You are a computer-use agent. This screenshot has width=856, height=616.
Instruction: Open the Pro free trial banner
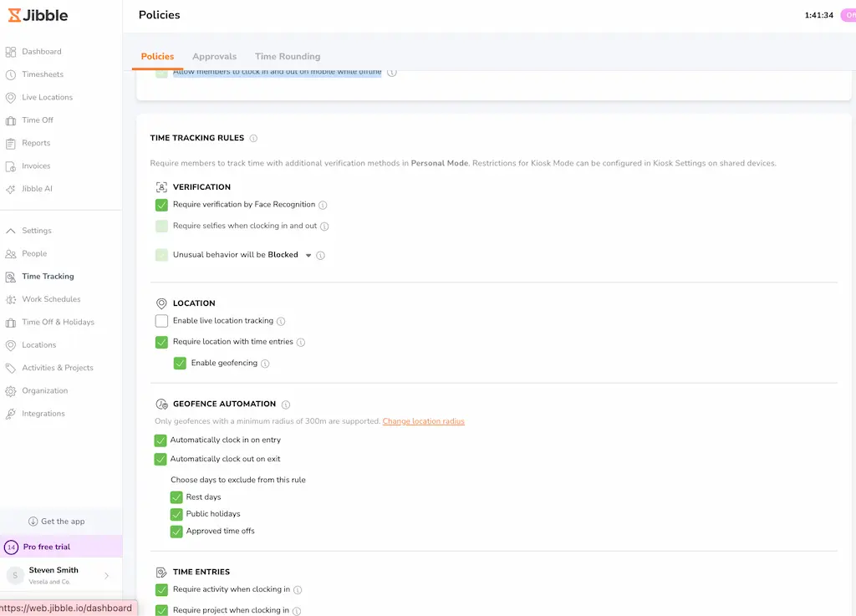point(61,547)
